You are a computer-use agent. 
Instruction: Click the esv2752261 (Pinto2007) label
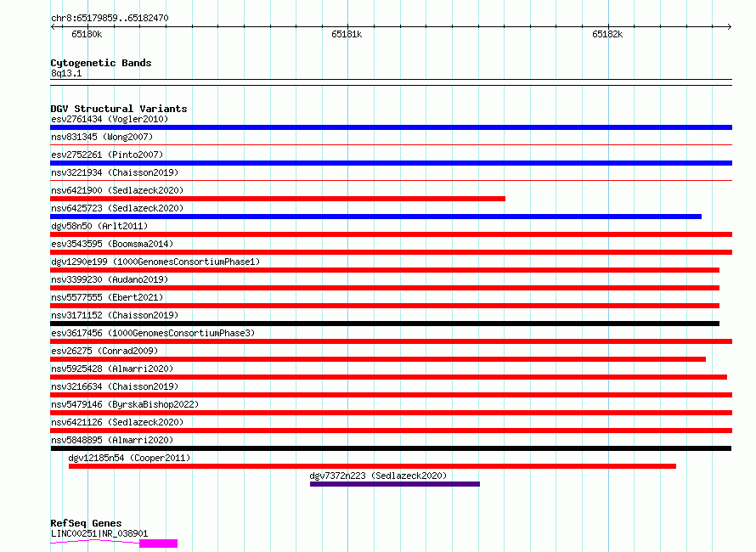(x=107, y=155)
